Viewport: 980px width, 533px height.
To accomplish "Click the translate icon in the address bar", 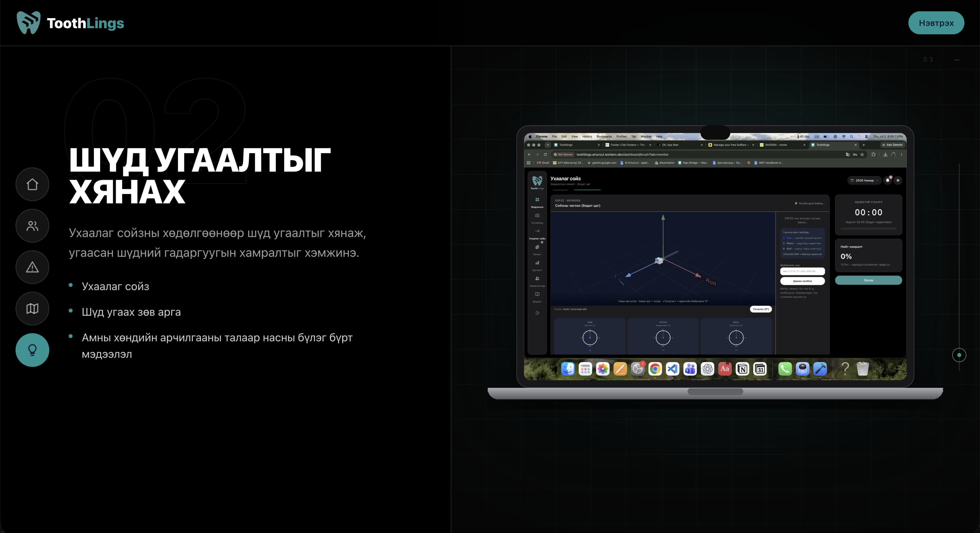I will point(847,154).
